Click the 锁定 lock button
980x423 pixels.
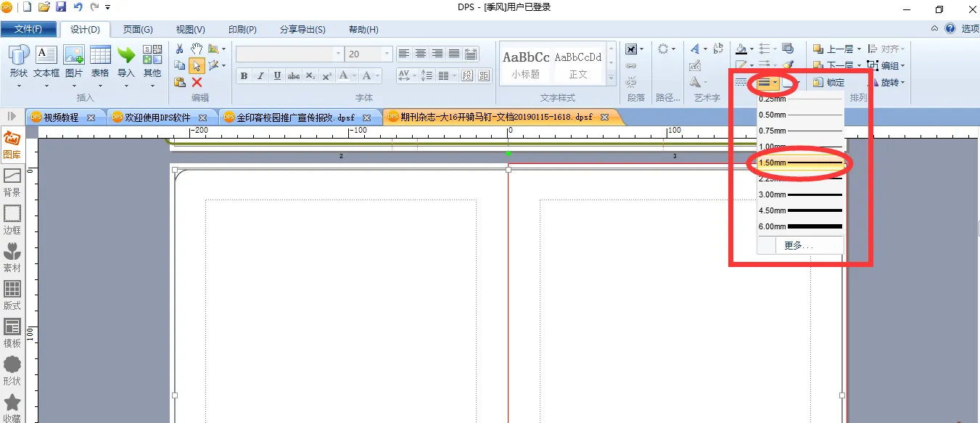coord(828,83)
